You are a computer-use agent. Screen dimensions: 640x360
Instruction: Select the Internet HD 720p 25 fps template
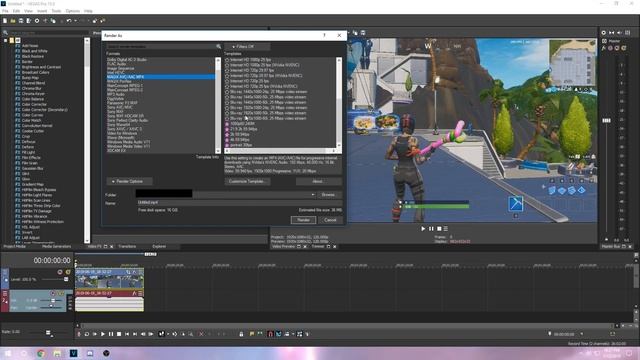(x=249, y=81)
